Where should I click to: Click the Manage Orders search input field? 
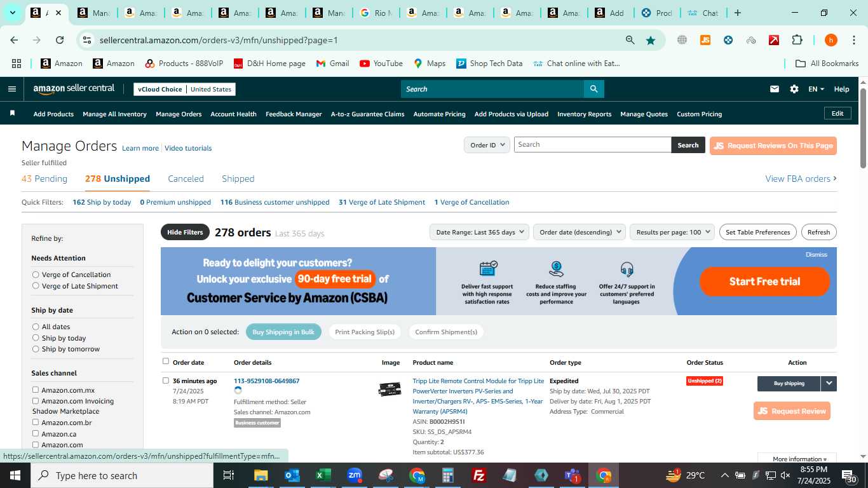(592, 145)
